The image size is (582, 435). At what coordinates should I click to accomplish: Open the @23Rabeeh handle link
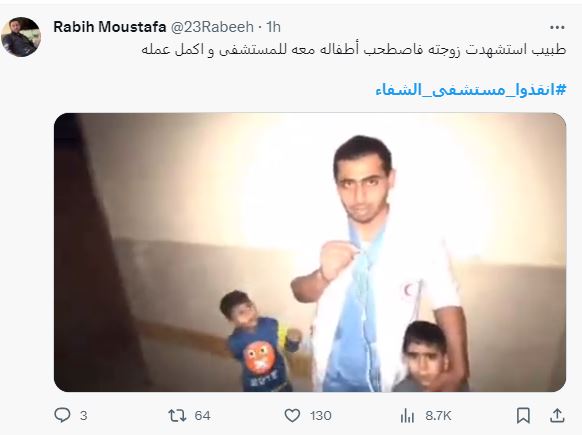tap(212, 27)
